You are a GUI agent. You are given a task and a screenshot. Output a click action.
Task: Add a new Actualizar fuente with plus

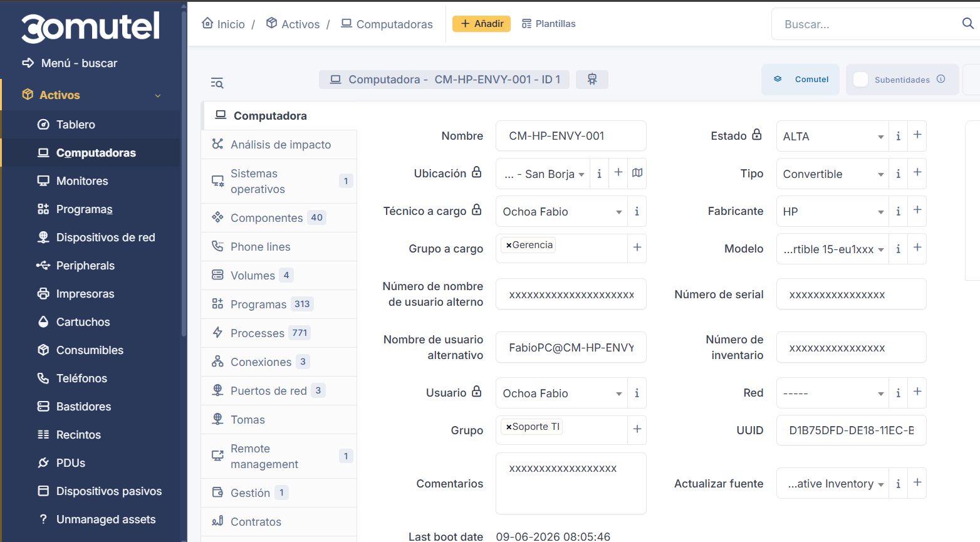917,482
